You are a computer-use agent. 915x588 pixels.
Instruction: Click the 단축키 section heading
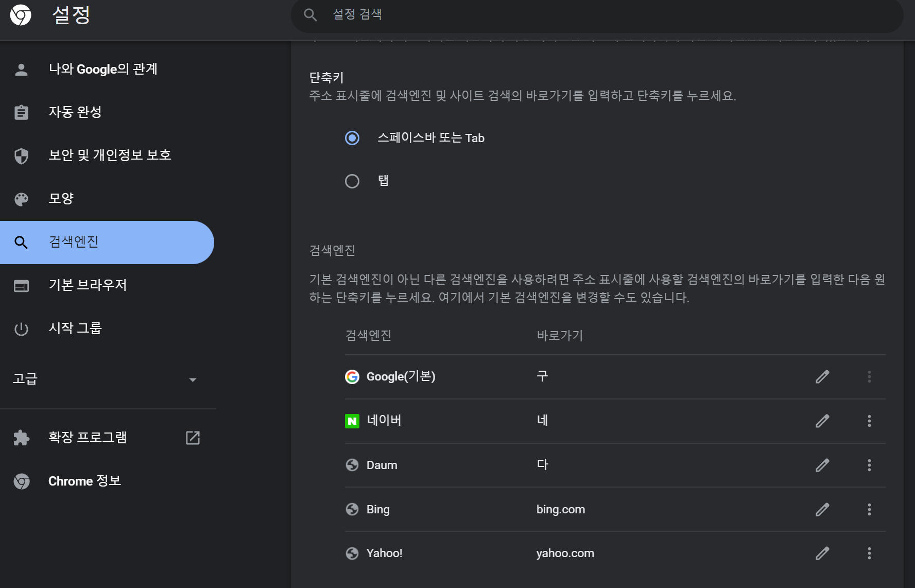(x=326, y=78)
